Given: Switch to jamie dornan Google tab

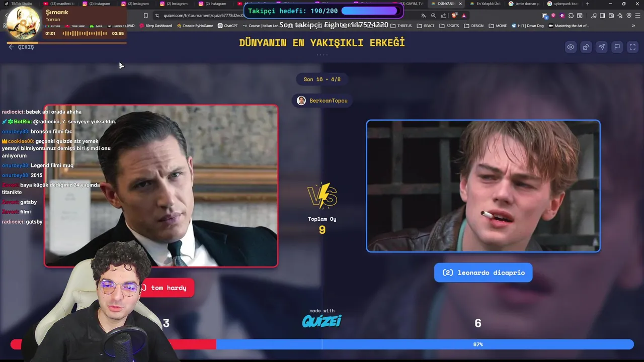Looking at the screenshot, I should [523, 4].
